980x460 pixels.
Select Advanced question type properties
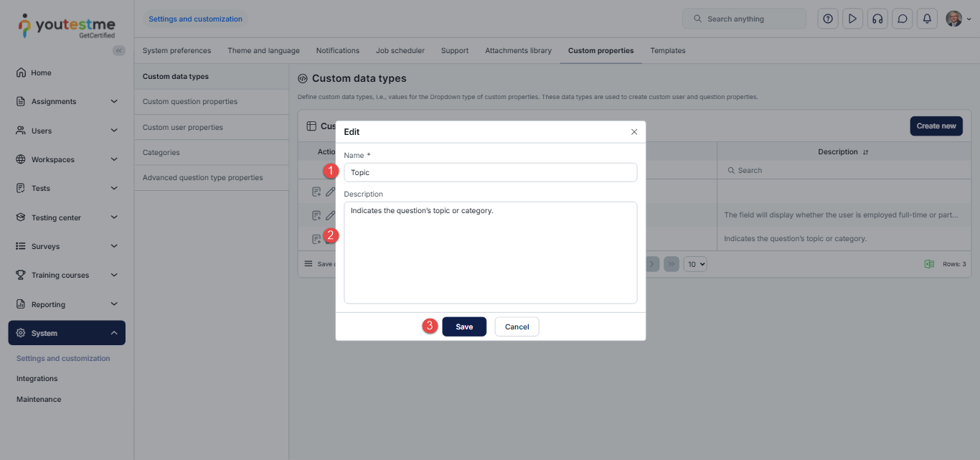point(212,177)
